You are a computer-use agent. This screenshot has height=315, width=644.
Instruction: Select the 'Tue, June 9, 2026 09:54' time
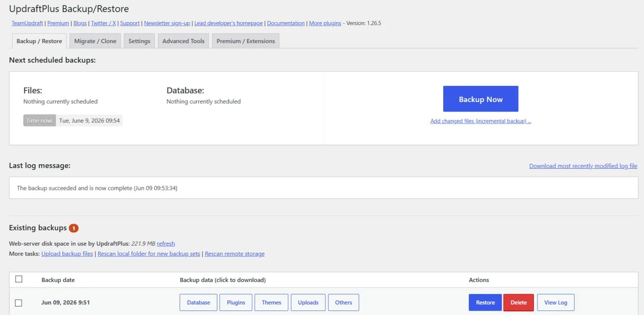(90, 121)
